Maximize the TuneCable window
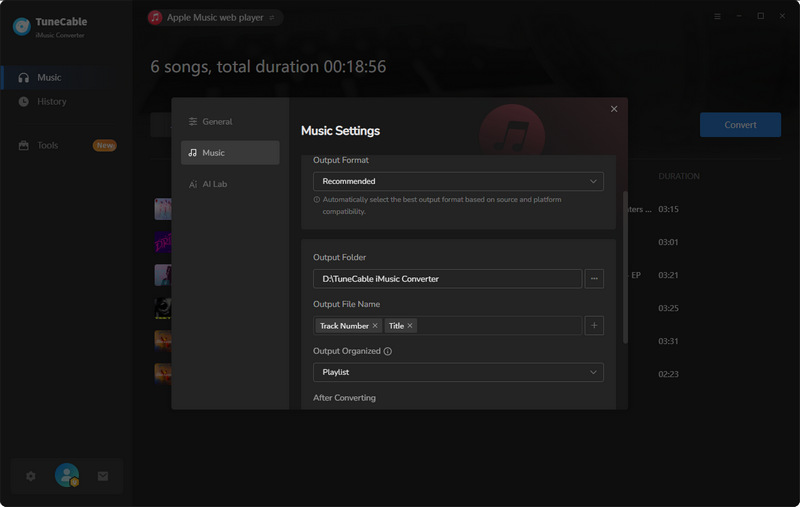Screen dimensions: 800x507 760,16
